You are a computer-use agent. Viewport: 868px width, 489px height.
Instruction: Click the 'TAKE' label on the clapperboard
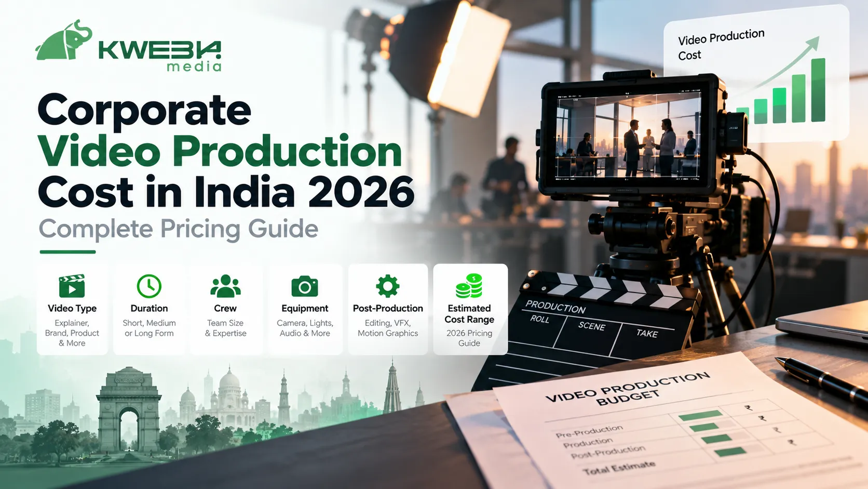(x=647, y=333)
